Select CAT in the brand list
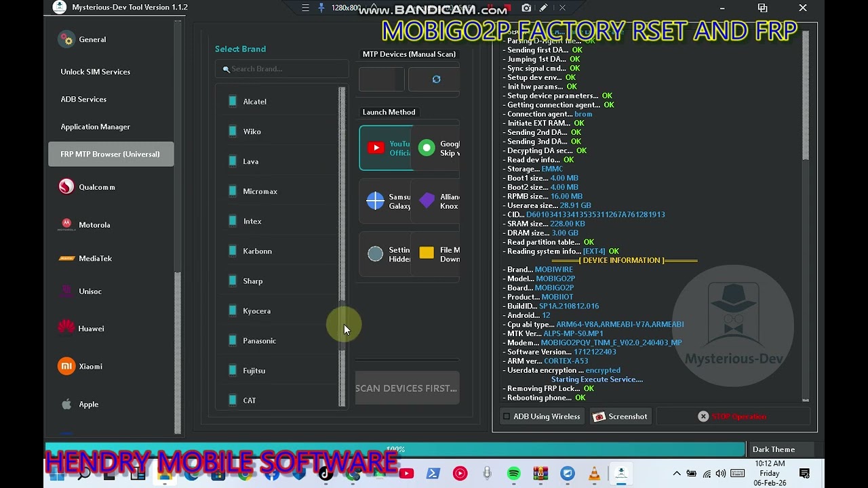This screenshot has height=488, width=868. (278, 400)
